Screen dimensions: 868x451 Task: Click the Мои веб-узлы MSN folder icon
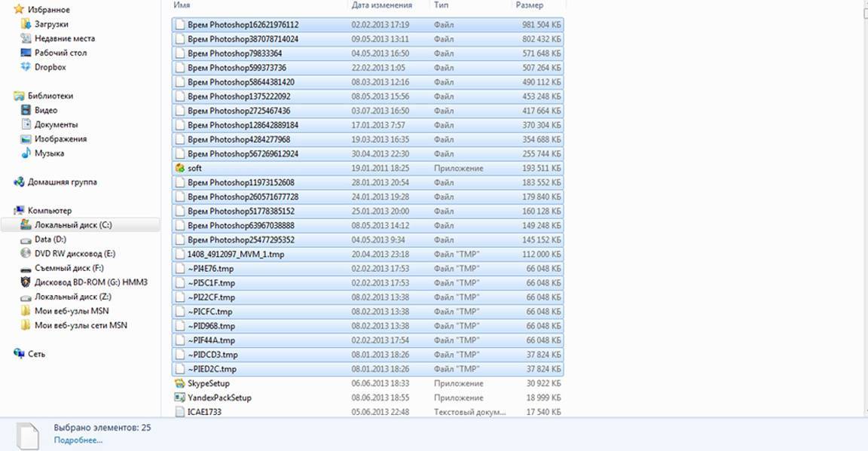click(x=26, y=311)
